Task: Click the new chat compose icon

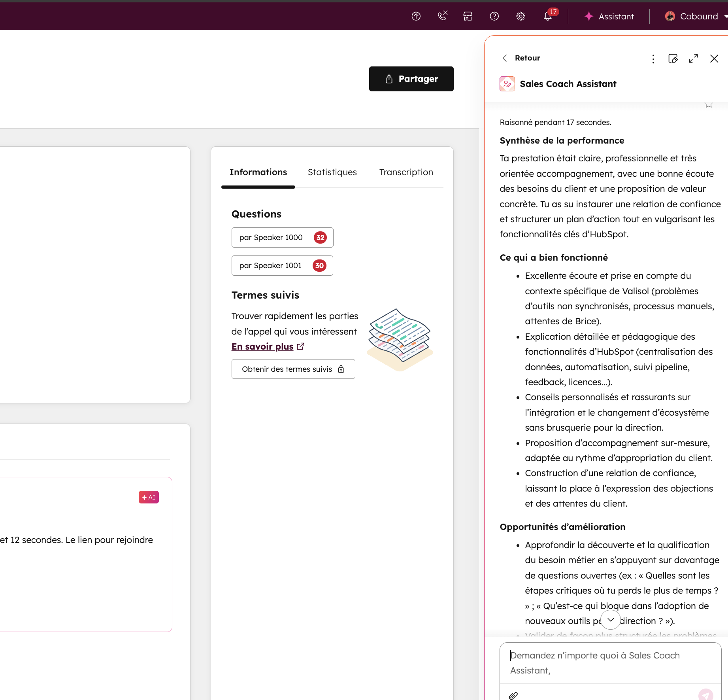Action: (x=673, y=59)
